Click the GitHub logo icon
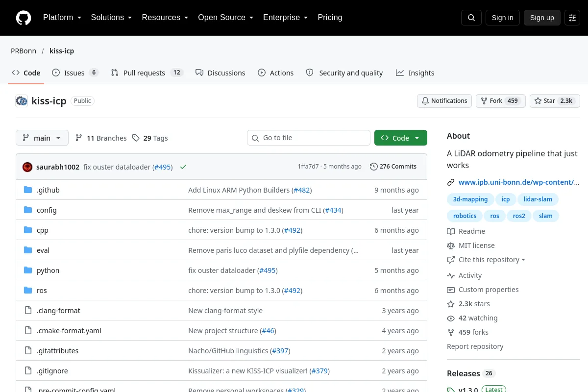The image size is (588, 392). [24, 18]
